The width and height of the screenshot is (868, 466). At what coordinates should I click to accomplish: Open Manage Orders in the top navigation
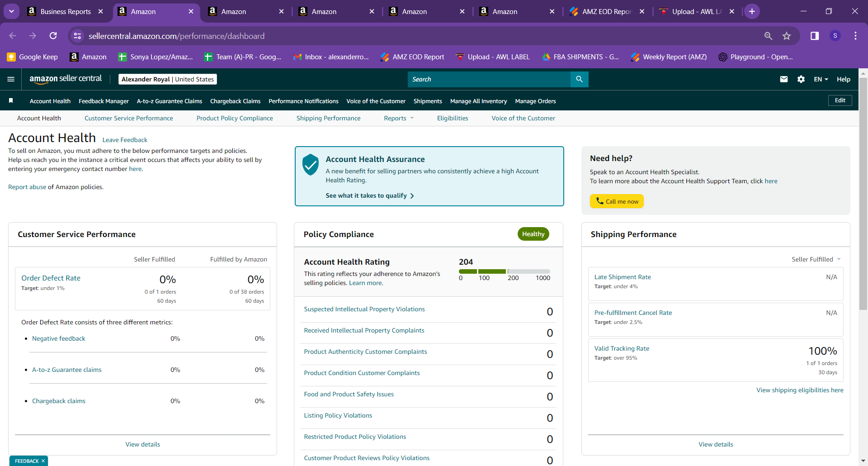pyautogui.click(x=535, y=101)
